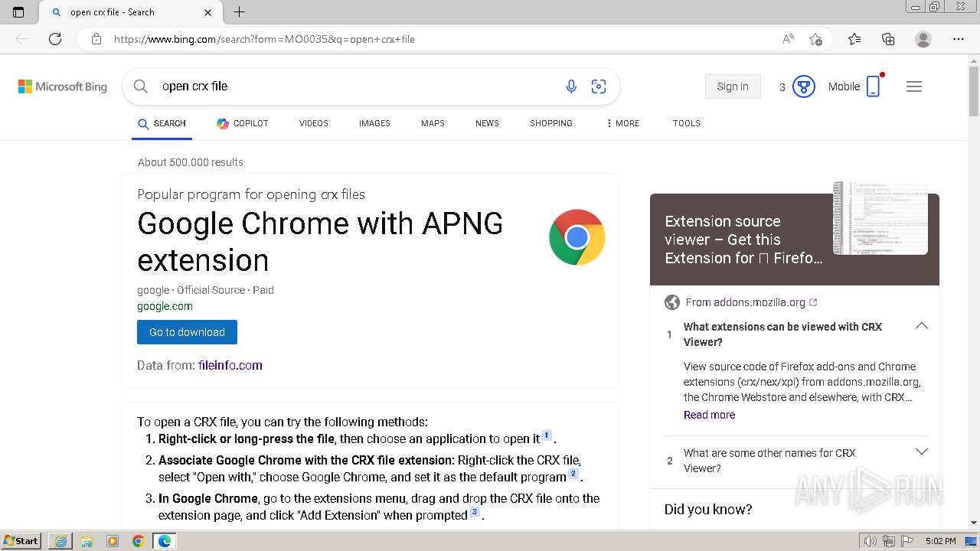Open citation 1 superscript
Viewport: 980px width, 551px height.
click(547, 435)
